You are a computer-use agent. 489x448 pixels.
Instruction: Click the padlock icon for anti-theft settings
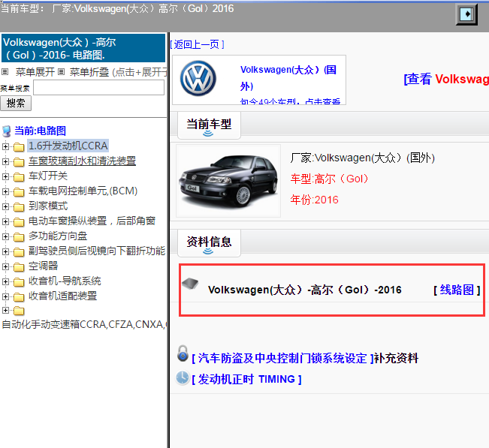(x=183, y=353)
